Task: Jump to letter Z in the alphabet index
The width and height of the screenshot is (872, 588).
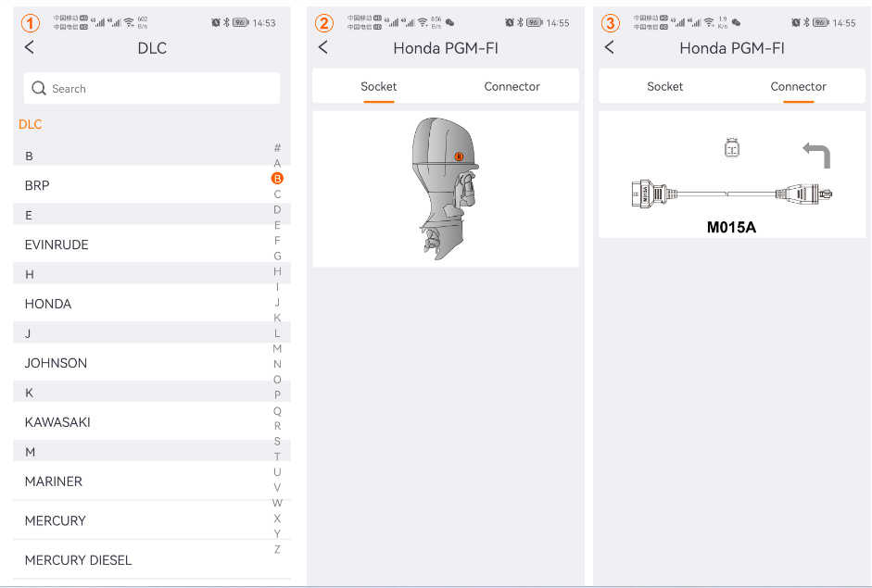Action: coord(277,550)
